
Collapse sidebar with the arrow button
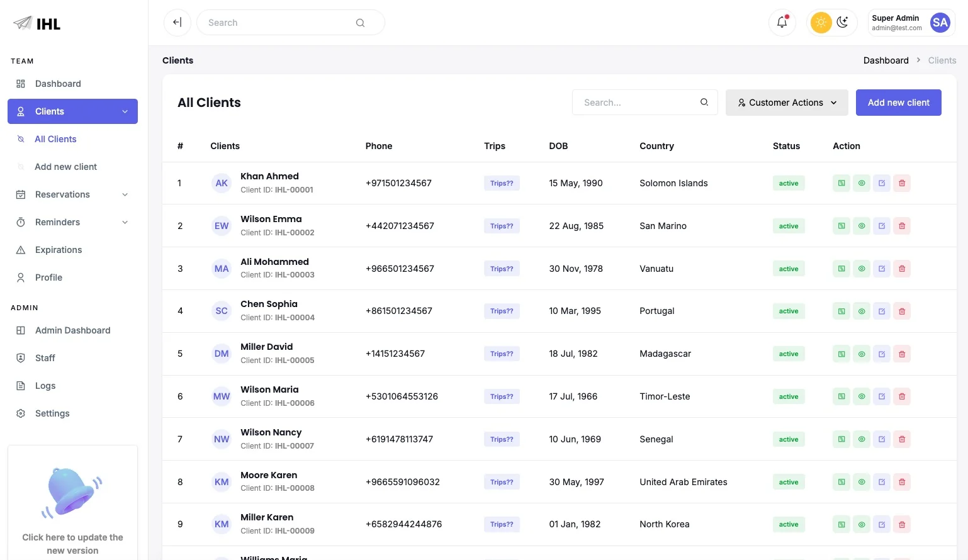tap(177, 23)
